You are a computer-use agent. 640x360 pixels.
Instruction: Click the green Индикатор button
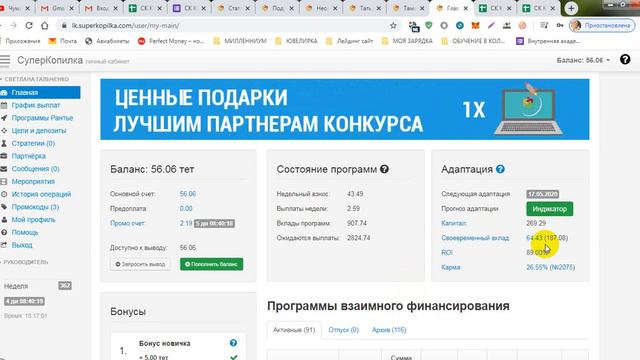point(549,209)
